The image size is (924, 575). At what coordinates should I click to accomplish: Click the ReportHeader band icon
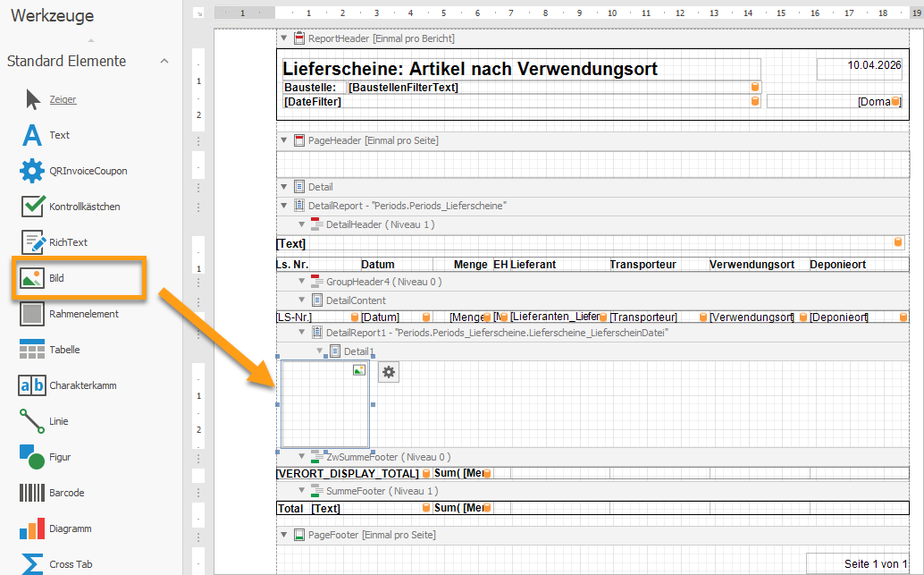299,38
